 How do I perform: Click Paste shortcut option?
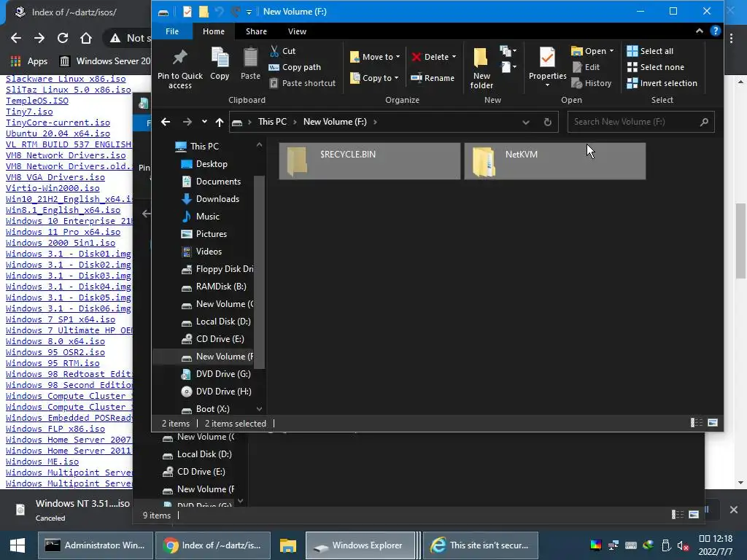(303, 83)
